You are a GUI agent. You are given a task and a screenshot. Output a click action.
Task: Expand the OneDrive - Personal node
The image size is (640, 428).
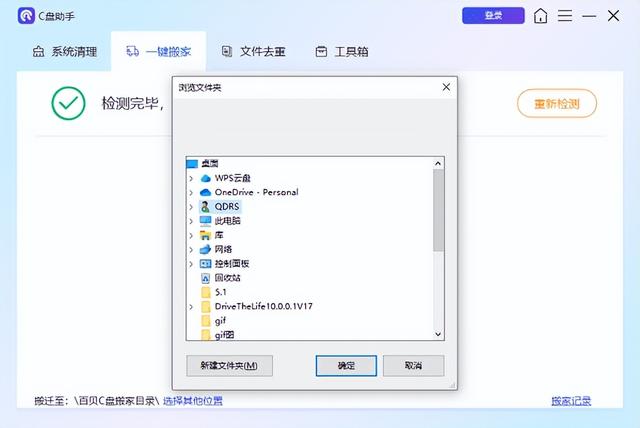click(x=191, y=193)
